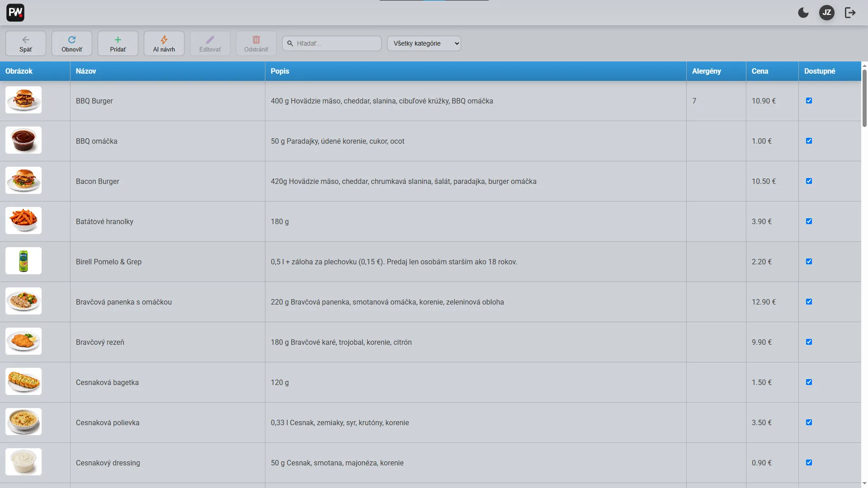Image resolution: width=868 pixels, height=488 pixels.
Task: Select the BBQ omáčka name cell
Action: [168, 141]
